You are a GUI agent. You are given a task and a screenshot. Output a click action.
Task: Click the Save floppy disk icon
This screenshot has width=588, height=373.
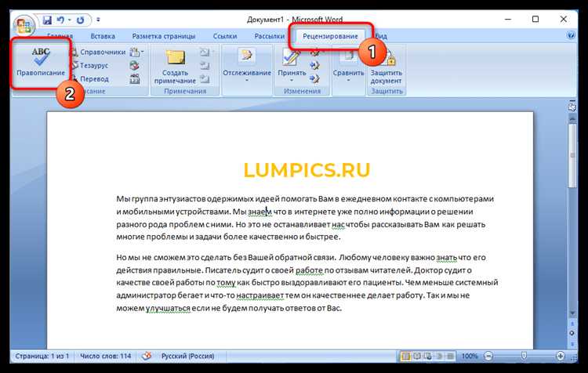pyautogui.click(x=47, y=20)
